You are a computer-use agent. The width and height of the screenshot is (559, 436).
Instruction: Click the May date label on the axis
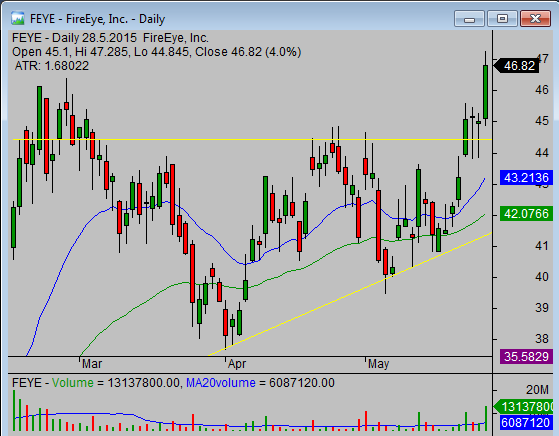tap(378, 364)
